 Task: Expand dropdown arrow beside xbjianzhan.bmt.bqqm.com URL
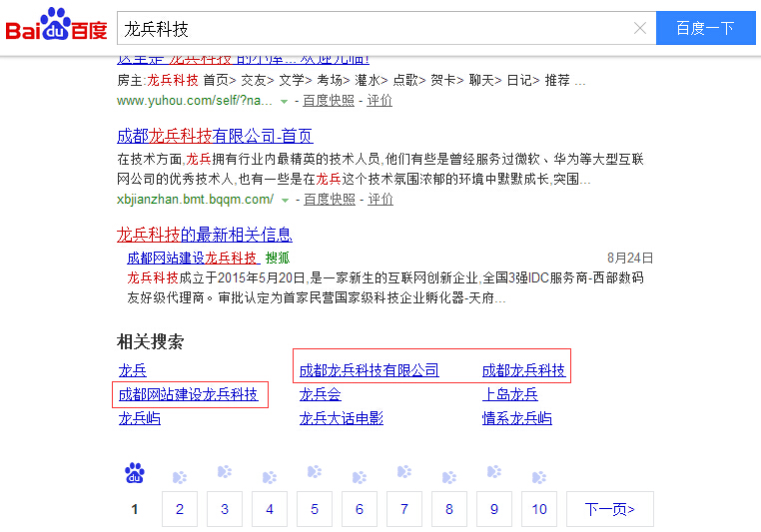[285, 200]
